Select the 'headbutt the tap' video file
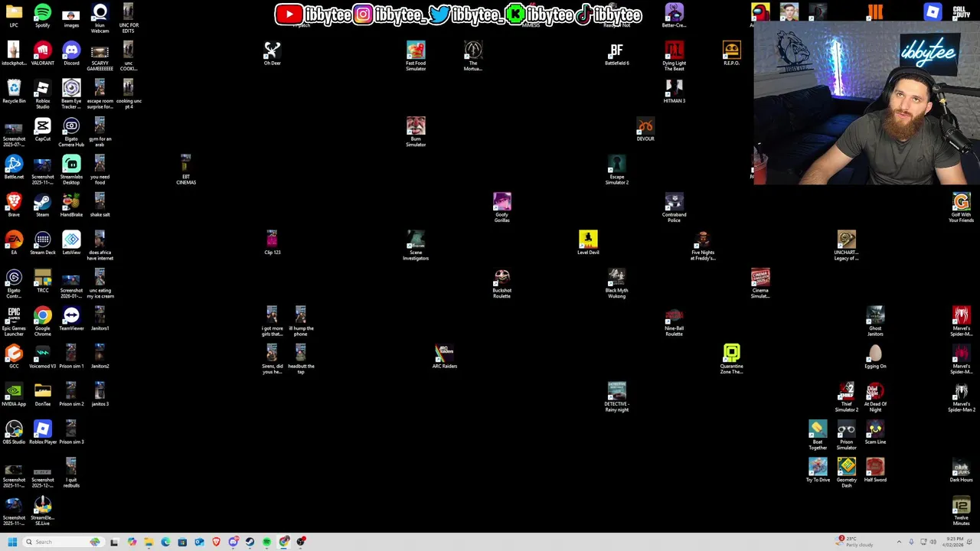The image size is (980, 551). click(x=301, y=360)
